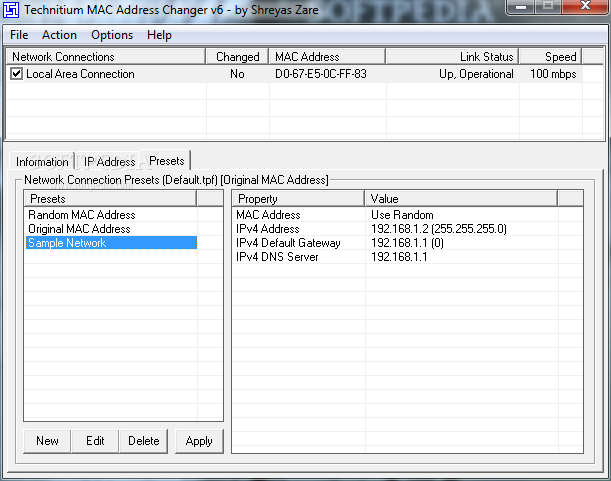Select the Local Area Connection row name
Screen dimensions: 611x481
coord(80,74)
